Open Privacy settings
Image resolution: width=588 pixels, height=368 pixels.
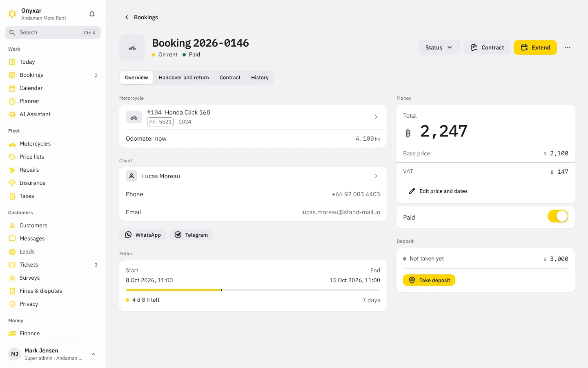[53, 304]
